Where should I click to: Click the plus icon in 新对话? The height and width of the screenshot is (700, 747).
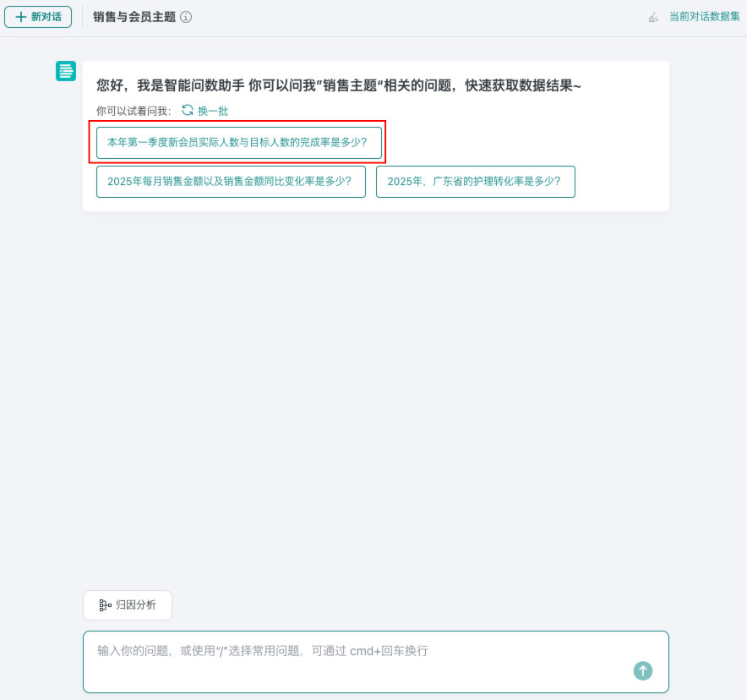(x=21, y=17)
